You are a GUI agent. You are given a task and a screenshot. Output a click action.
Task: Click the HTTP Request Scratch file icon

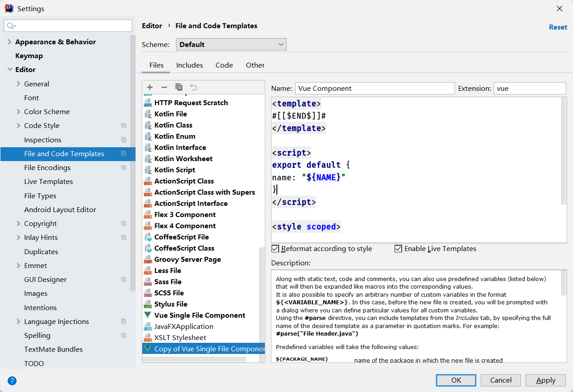(148, 103)
